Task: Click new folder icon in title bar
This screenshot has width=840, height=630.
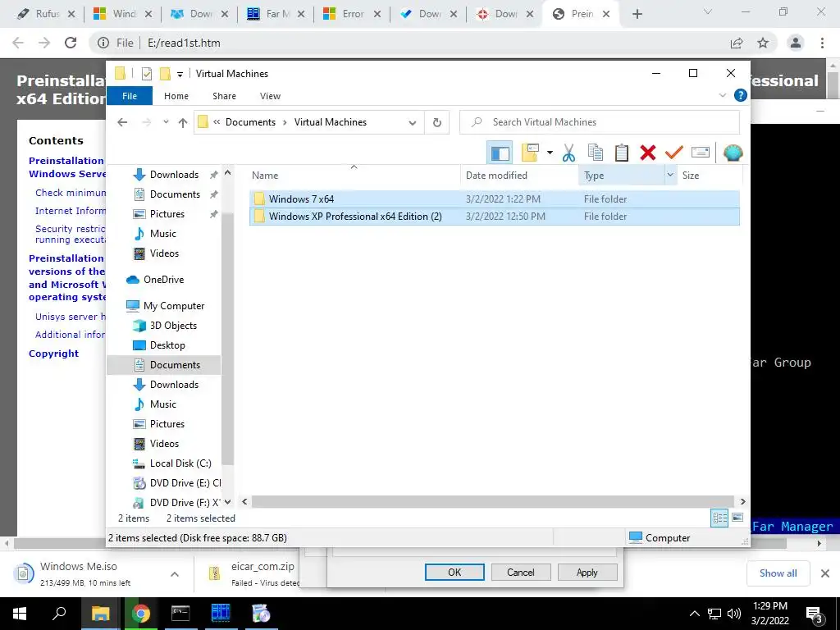Action: (x=165, y=73)
